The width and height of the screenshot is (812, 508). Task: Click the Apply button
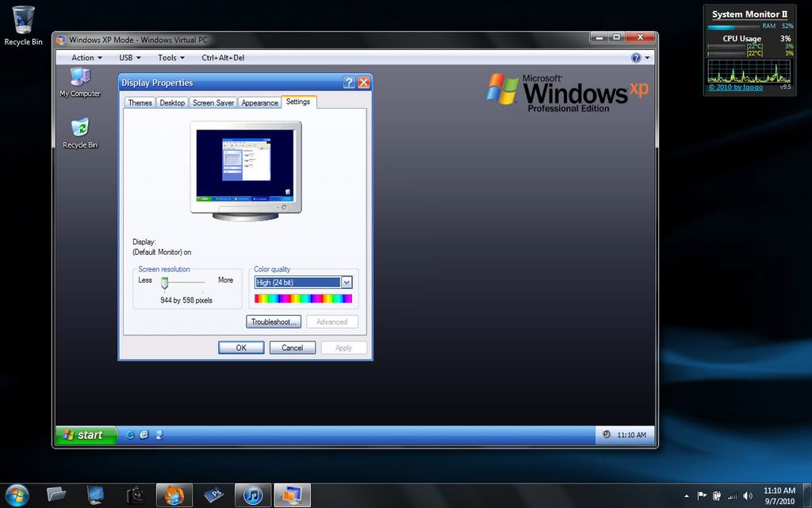click(343, 348)
